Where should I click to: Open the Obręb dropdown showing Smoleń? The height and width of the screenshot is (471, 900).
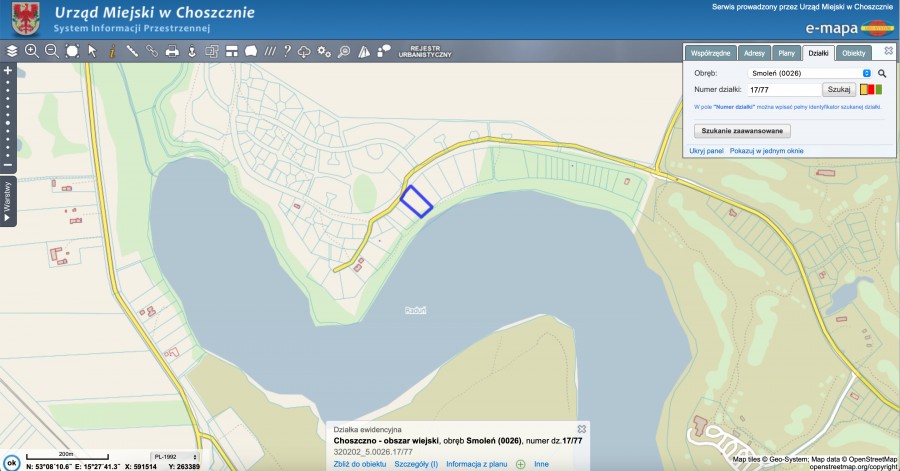click(810, 73)
